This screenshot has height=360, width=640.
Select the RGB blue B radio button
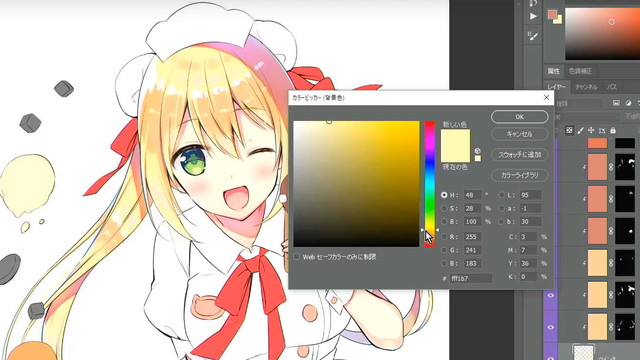(x=444, y=264)
